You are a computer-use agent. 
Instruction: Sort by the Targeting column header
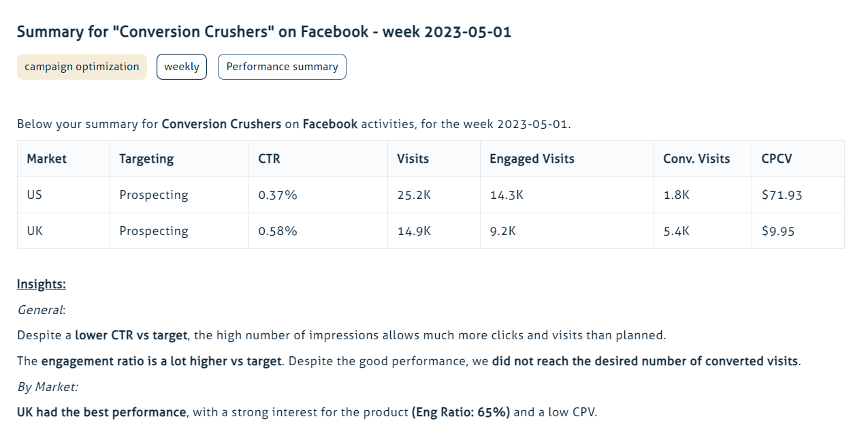coord(146,159)
